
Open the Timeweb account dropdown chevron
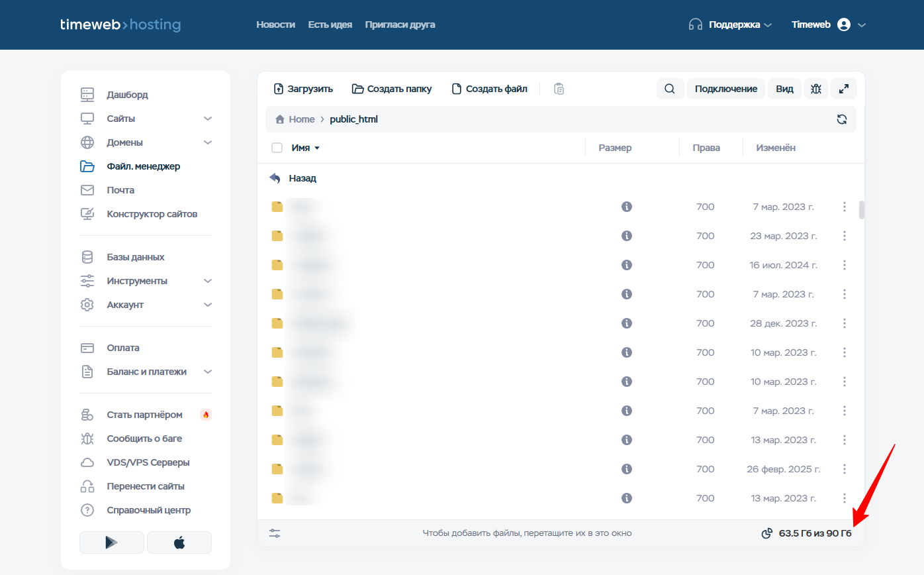click(861, 25)
